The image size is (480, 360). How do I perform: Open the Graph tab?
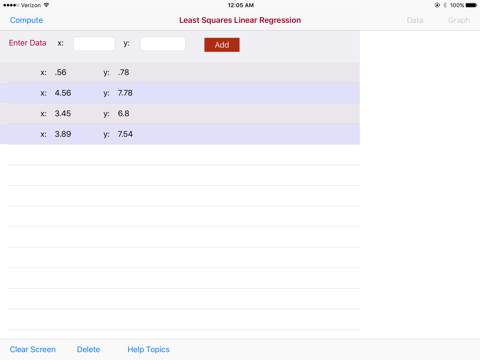(x=459, y=20)
